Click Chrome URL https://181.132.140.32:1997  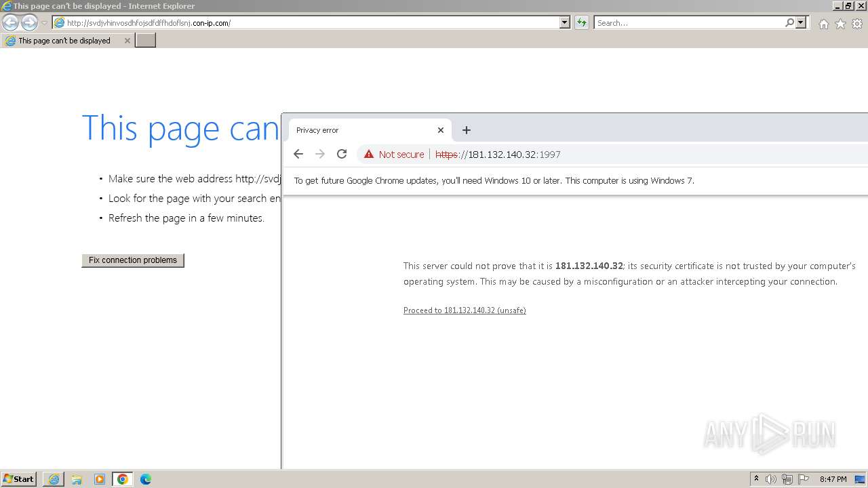[x=498, y=155]
